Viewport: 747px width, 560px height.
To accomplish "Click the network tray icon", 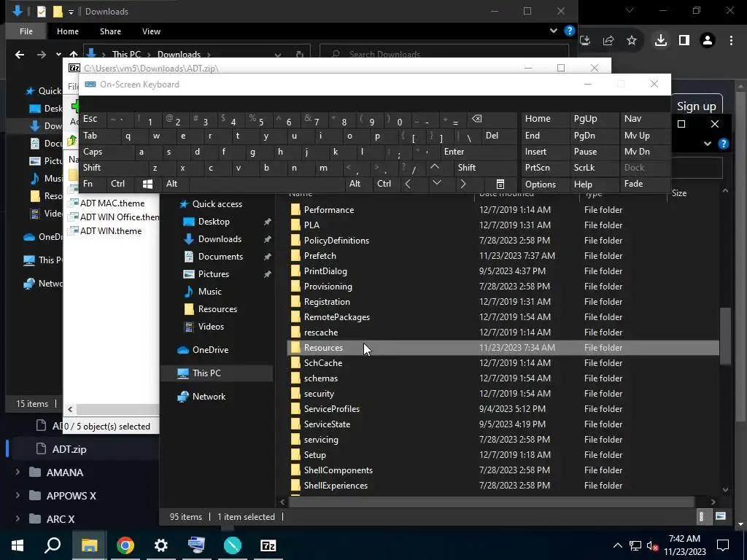I will (x=635, y=545).
